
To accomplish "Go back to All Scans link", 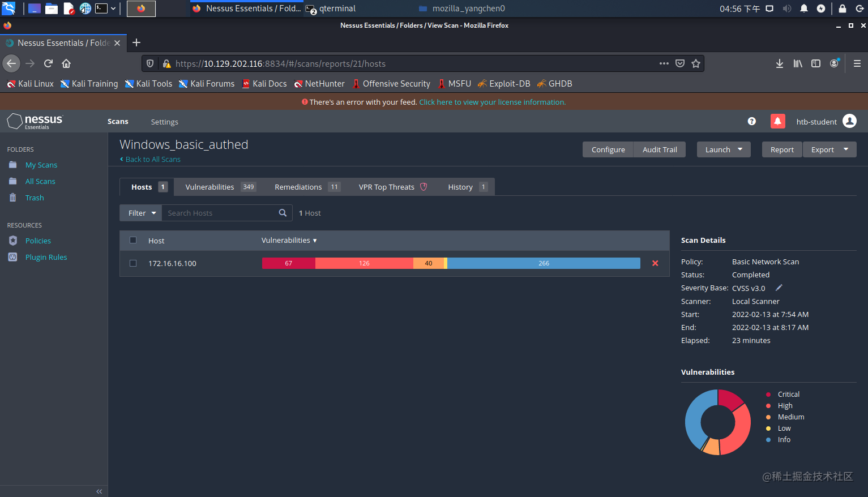I will [x=150, y=160].
